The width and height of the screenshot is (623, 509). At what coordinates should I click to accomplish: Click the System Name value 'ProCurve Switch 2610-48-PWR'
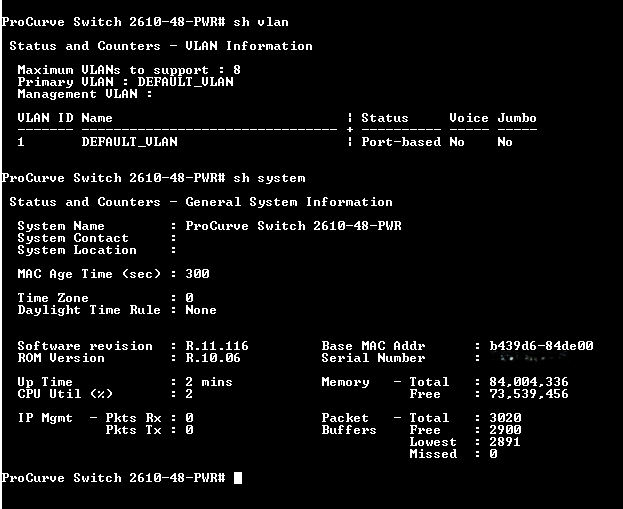point(293,226)
